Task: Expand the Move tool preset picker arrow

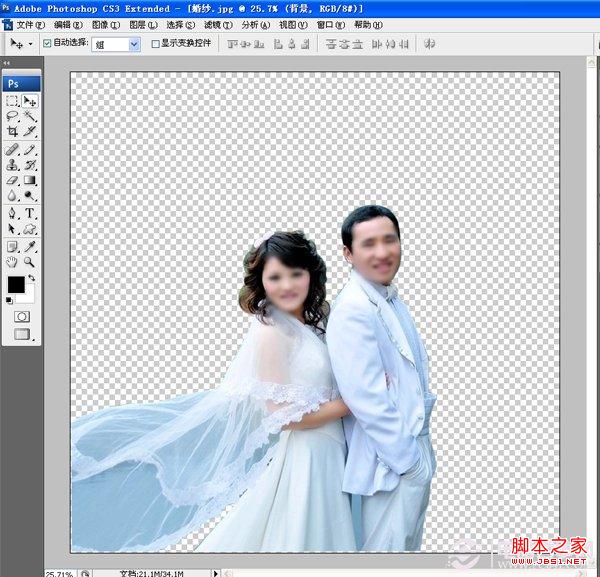Action: tap(31, 44)
